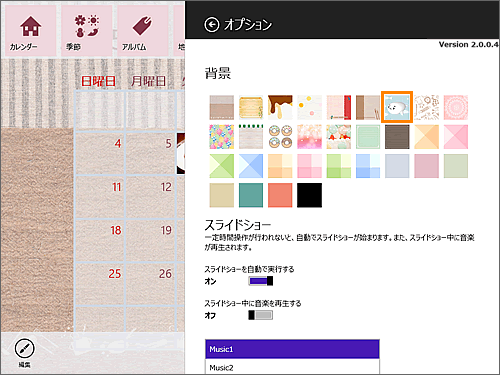Click the calendar cell for day 12
This screenshot has height=375, width=500.
tap(151, 197)
